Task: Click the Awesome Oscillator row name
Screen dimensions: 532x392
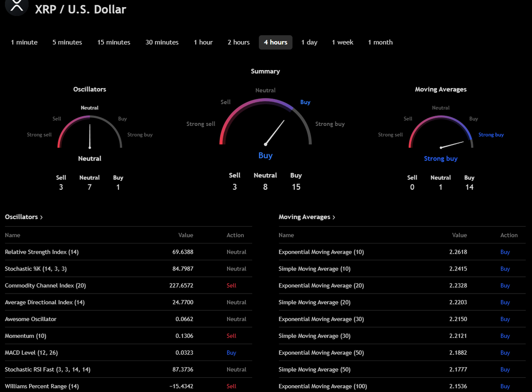Action: [31, 319]
